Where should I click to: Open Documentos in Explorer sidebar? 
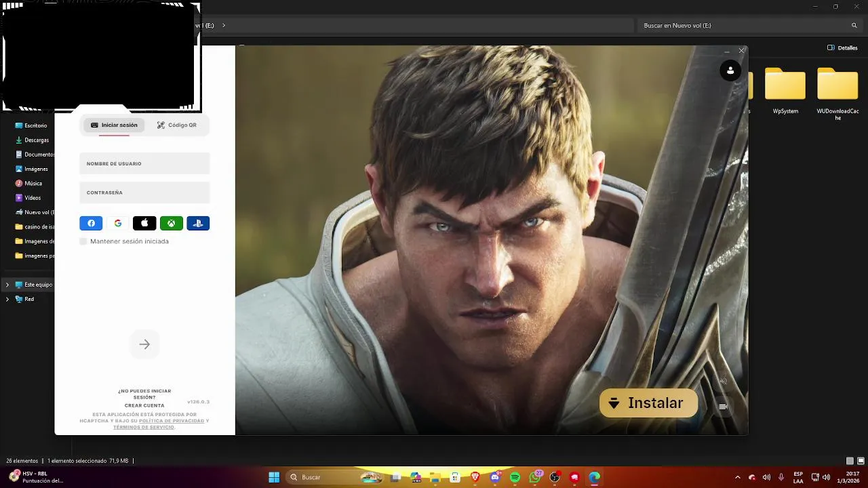35,155
